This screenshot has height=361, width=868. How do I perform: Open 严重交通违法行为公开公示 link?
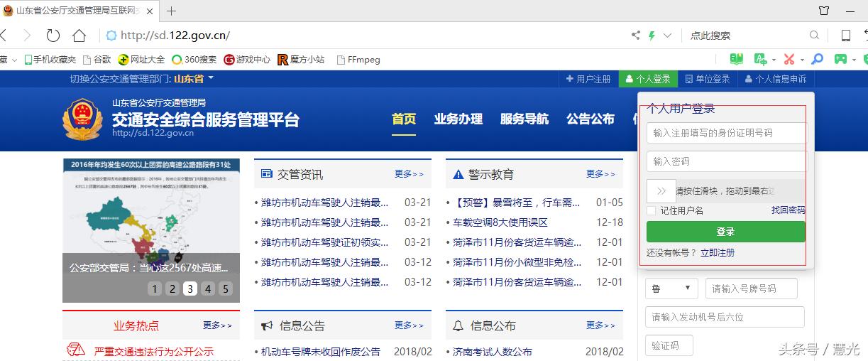[x=154, y=352]
